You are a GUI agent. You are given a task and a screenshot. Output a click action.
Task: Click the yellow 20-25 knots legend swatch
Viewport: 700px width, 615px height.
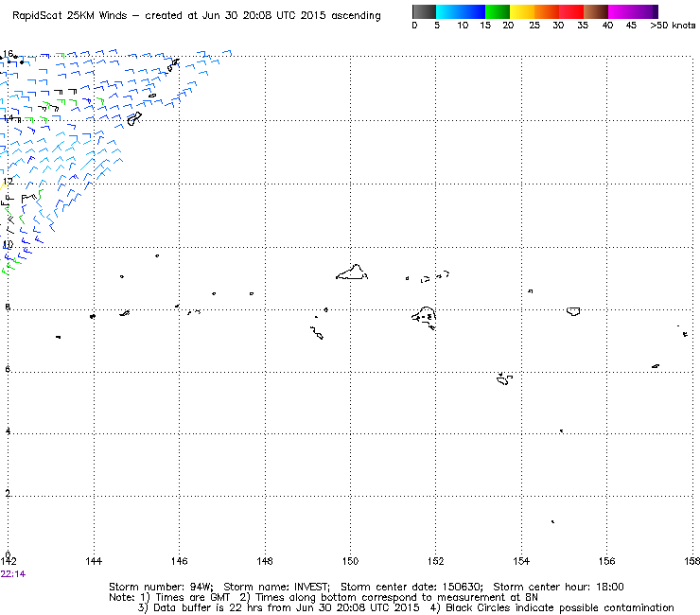pyautogui.click(x=522, y=11)
